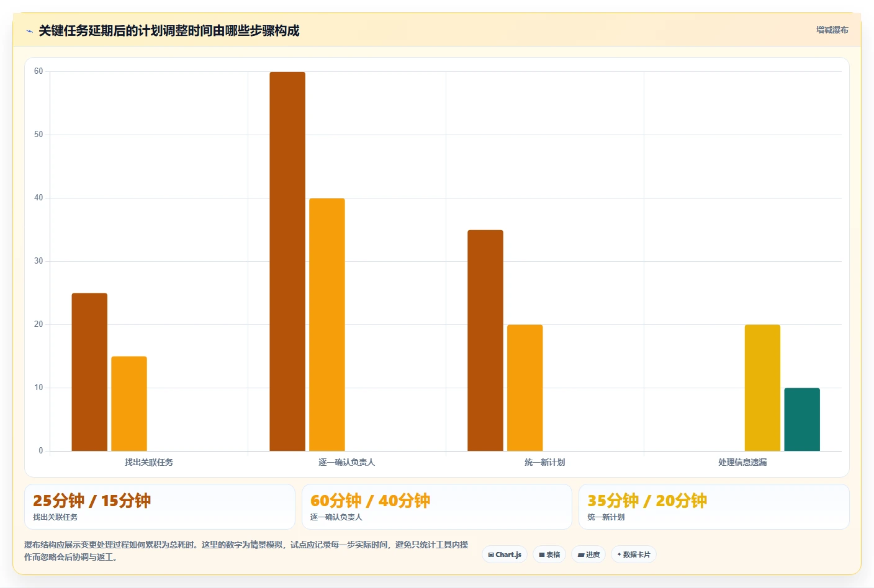Select the 数据卡片 chip
The width and height of the screenshot is (874, 588).
click(634, 555)
